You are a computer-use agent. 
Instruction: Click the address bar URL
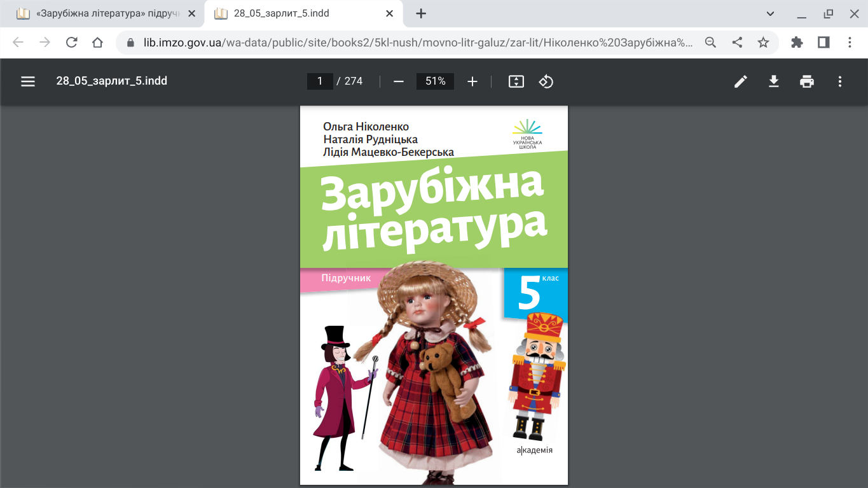[418, 43]
